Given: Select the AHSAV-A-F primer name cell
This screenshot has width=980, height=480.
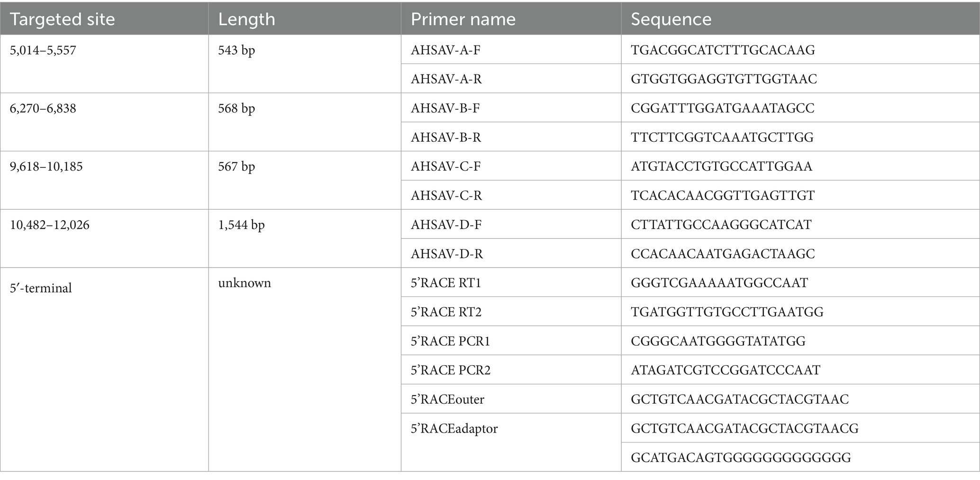Looking at the screenshot, I should point(511,50).
